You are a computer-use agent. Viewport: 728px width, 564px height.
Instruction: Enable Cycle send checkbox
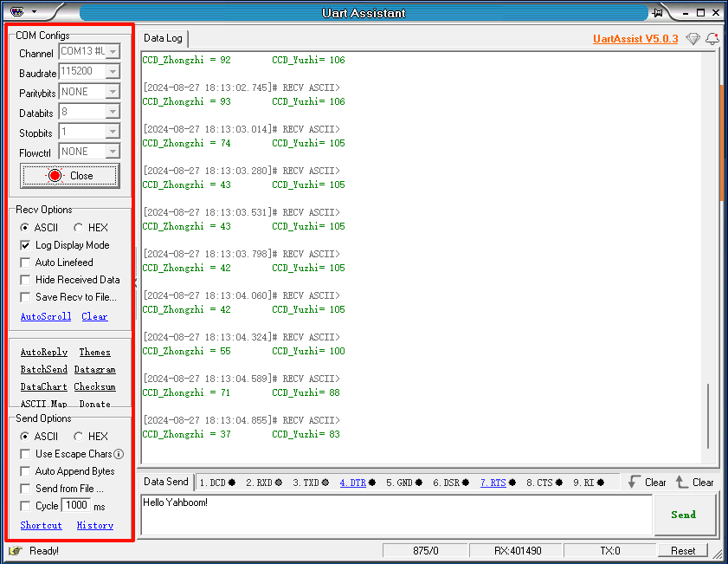(25, 506)
